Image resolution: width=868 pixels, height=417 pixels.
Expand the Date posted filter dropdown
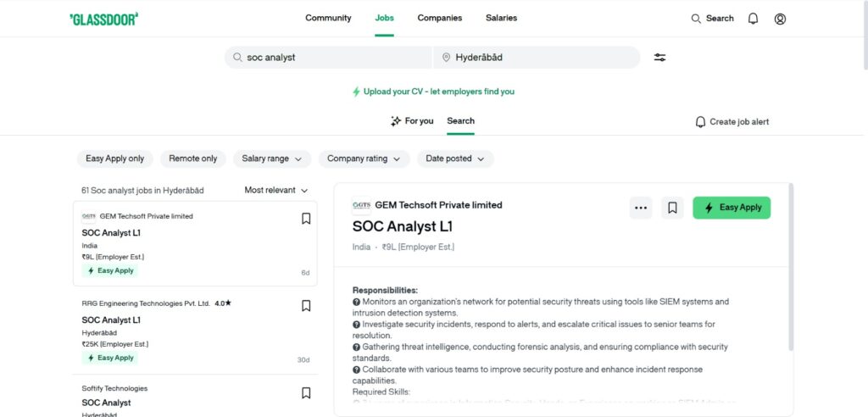(455, 159)
